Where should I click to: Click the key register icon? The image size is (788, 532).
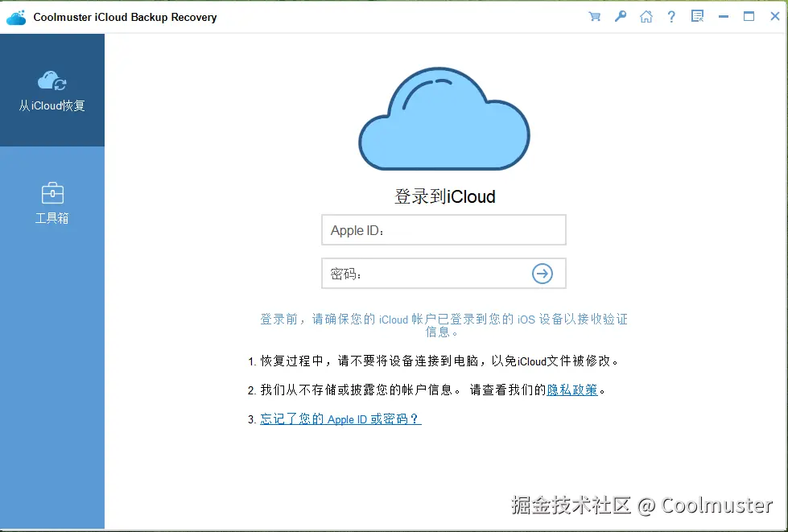tap(620, 17)
